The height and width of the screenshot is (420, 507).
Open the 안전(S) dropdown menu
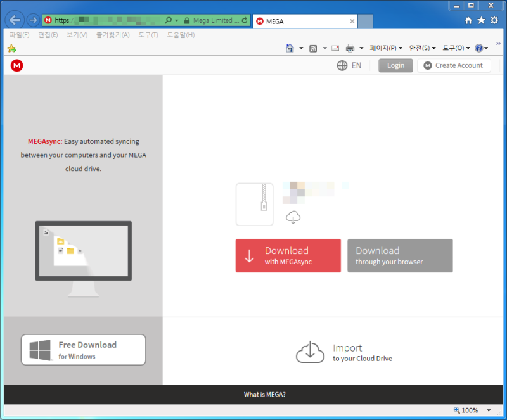point(422,48)
